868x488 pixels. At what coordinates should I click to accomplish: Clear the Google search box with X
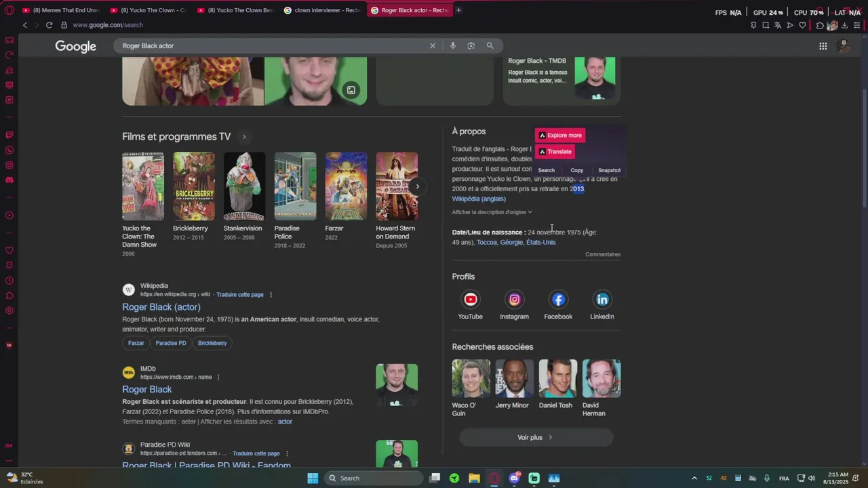pos(433,45)
